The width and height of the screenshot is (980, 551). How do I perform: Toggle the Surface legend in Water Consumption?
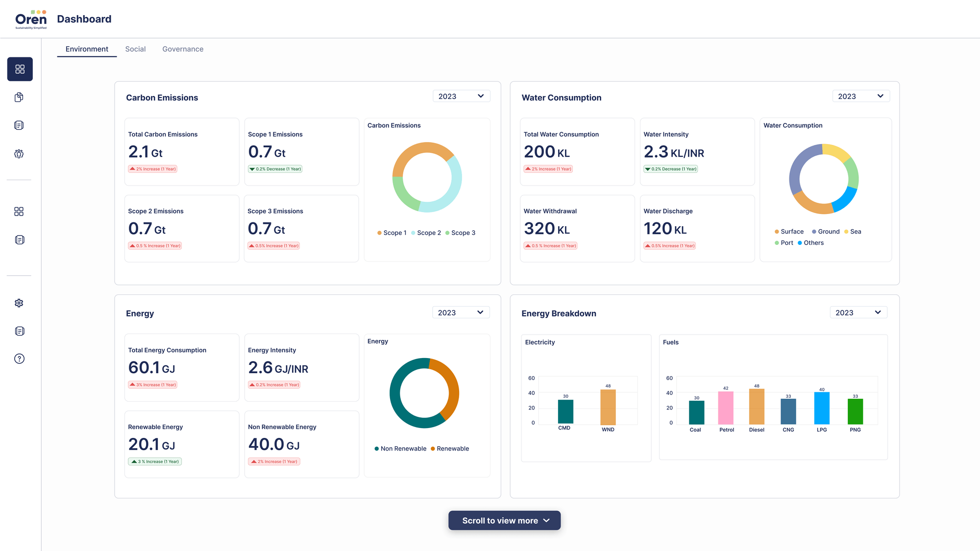[789, 231]
